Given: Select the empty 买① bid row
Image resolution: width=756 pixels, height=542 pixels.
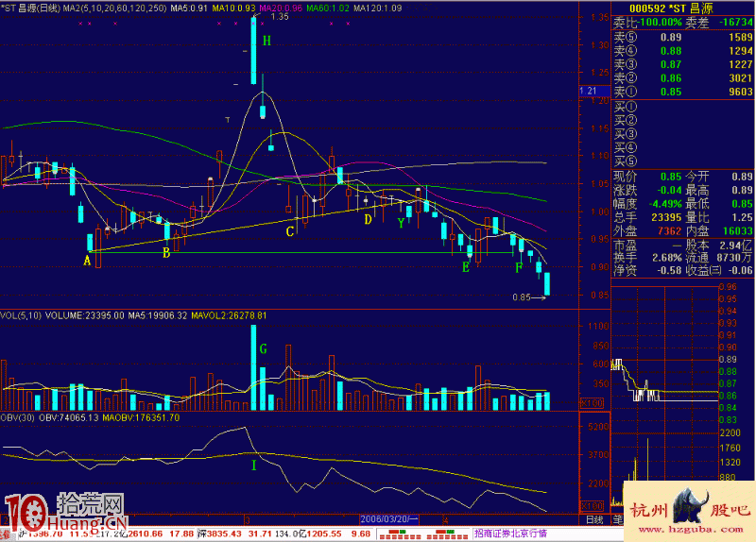Looking at the screenshot, I should pyautogui.click(x=682, y=107).
